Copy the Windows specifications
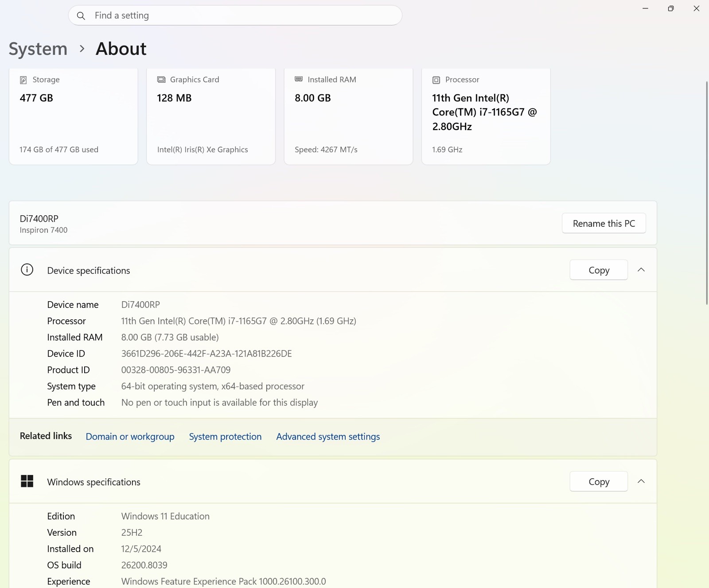 [x=599, y=481]
